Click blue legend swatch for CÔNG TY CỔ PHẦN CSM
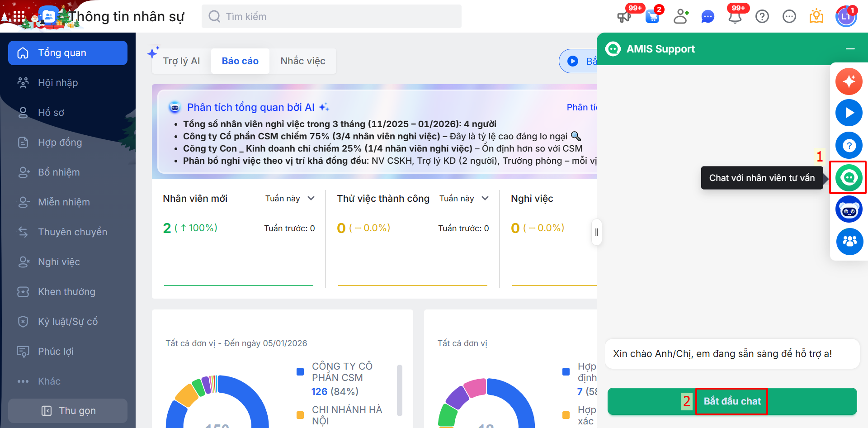 coord(300,371)
